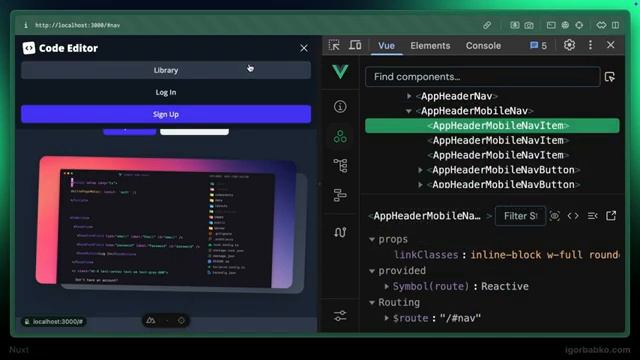The image size is (640, 360).
Task: Click the Sign Up button
Action: coord(166,114)
